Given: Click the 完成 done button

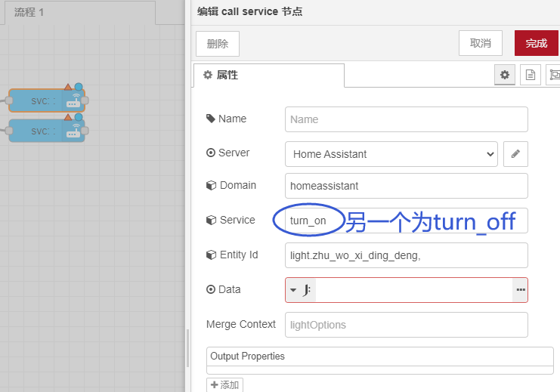Looking at the screenshot, I should pyautogui.click(x=536, y=43).
